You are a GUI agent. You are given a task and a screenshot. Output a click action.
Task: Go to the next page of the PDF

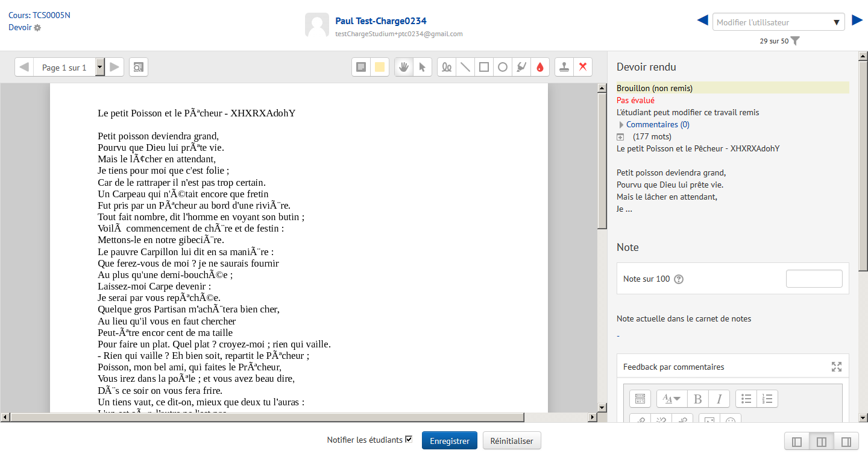114,67
